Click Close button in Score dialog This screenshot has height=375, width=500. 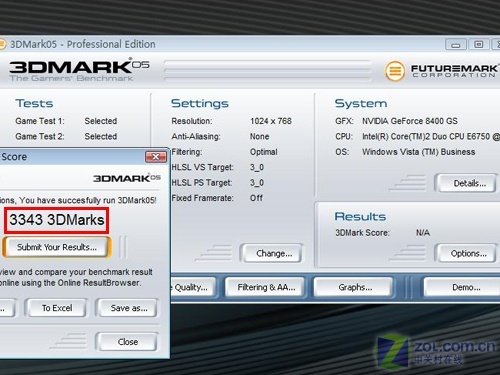point(128,342)
